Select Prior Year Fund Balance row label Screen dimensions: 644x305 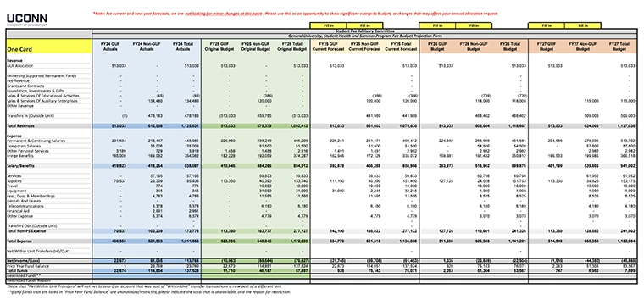click(27, 266)
